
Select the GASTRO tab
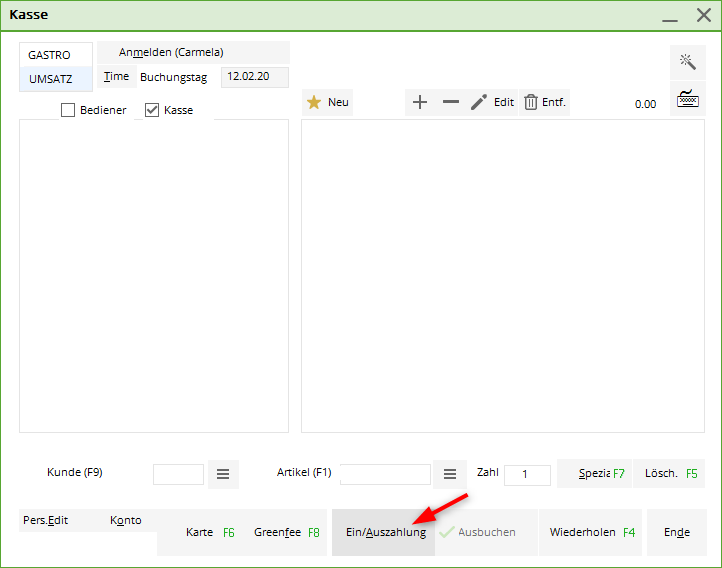pyautogui.click(x=50, y=55)
